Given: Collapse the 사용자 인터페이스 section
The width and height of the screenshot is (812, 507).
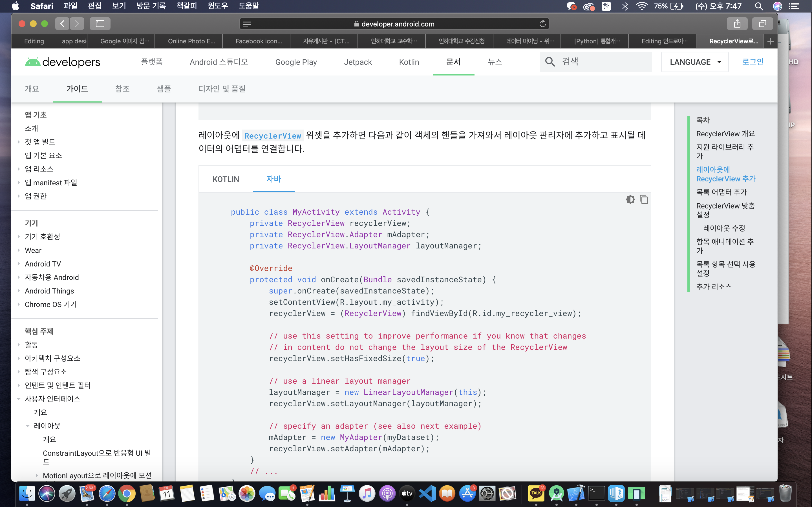Looking at the screenshot, I should click(x=19, y=399).
